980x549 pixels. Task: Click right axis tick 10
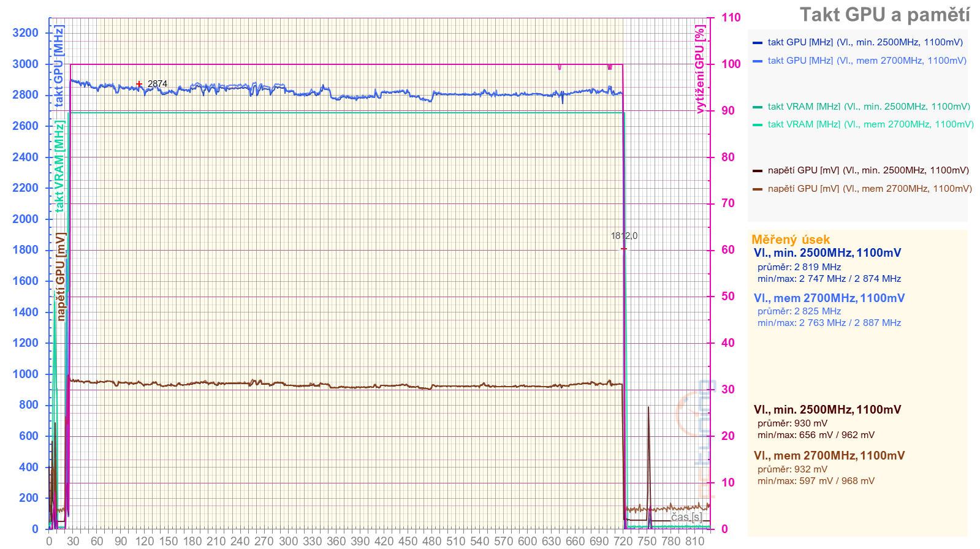pos(727,483)
